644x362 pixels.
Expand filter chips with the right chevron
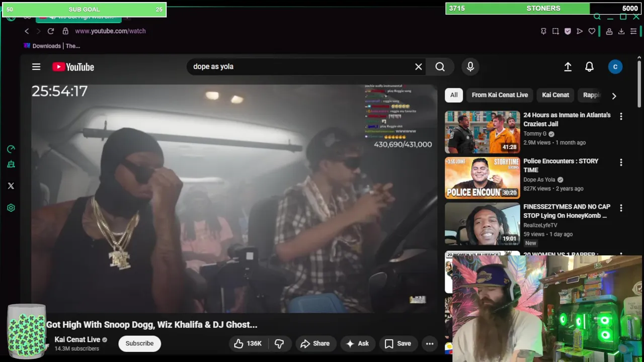pyautogui.click(x=614, y=96)
